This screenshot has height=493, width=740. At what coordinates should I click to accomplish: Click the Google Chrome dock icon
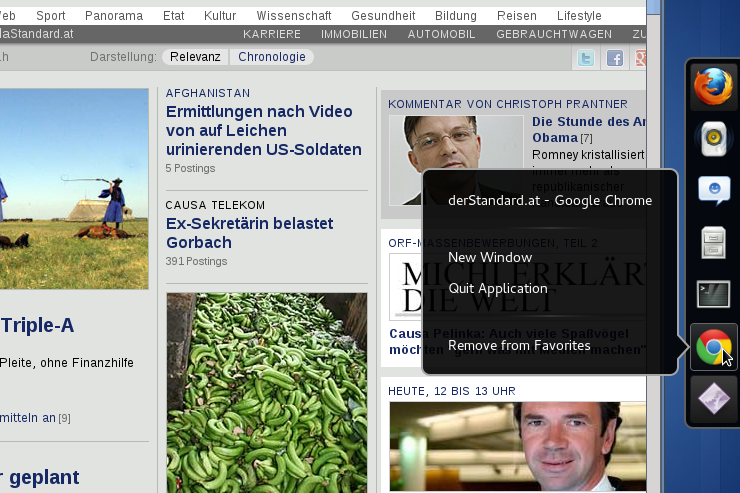(x=713, y=348)
